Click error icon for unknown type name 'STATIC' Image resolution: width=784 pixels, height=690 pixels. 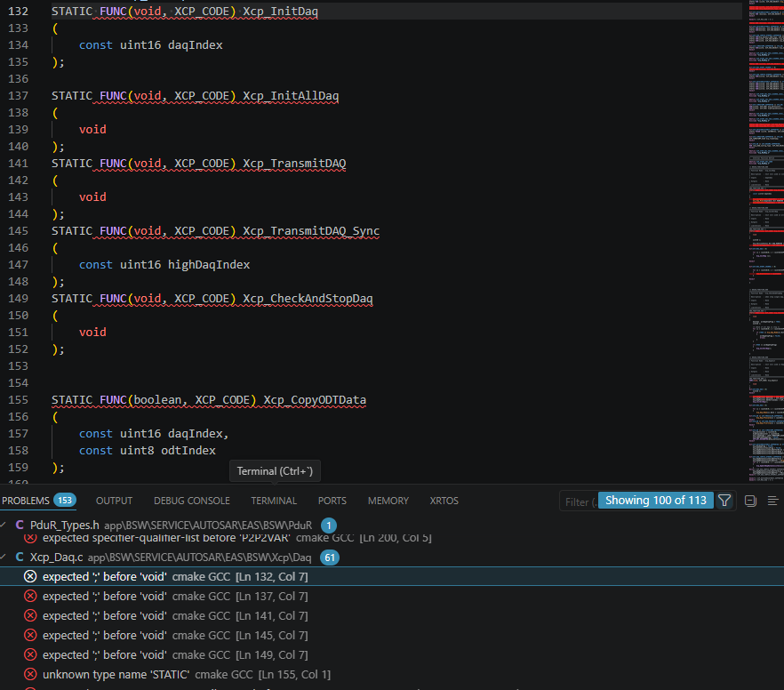click(30, 675)
